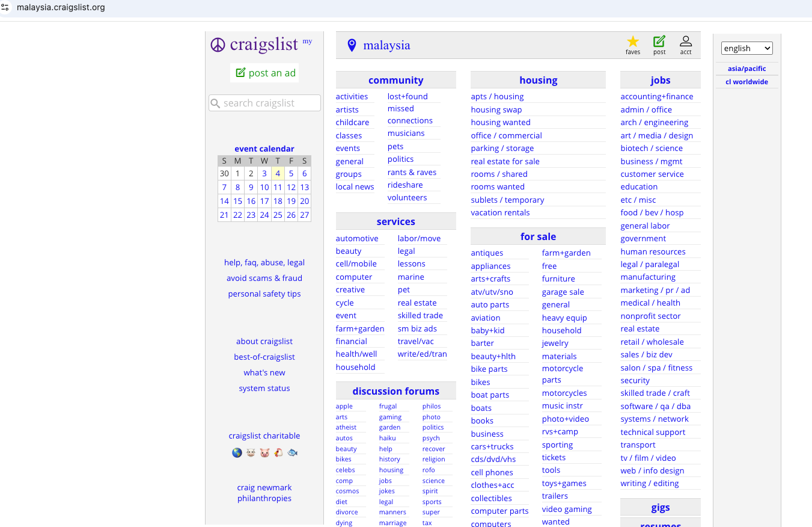Click the magnifier icon in search box
This screenshot has height=527, width=812.
pyautogui.click(x=216, y=103)
